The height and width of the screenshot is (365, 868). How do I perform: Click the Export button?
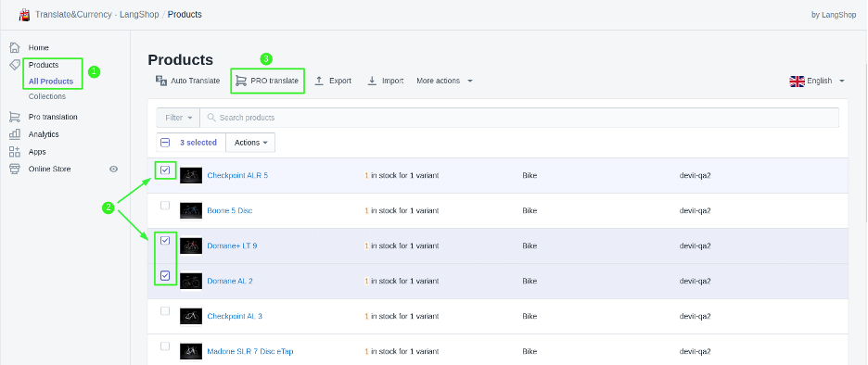[333, 81]
